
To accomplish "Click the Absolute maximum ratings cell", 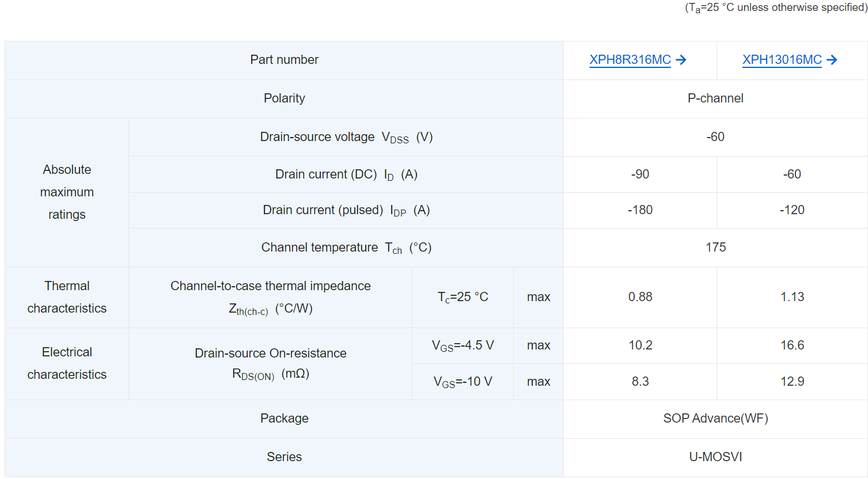I will (x=67, y=192).
